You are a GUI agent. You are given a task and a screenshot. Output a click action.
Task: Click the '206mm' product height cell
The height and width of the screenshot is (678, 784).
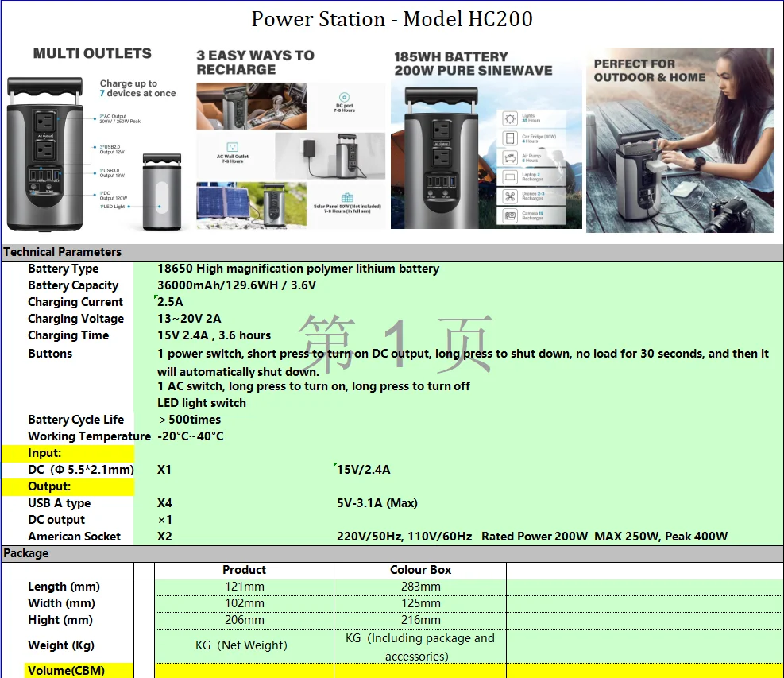click(244, 620)
